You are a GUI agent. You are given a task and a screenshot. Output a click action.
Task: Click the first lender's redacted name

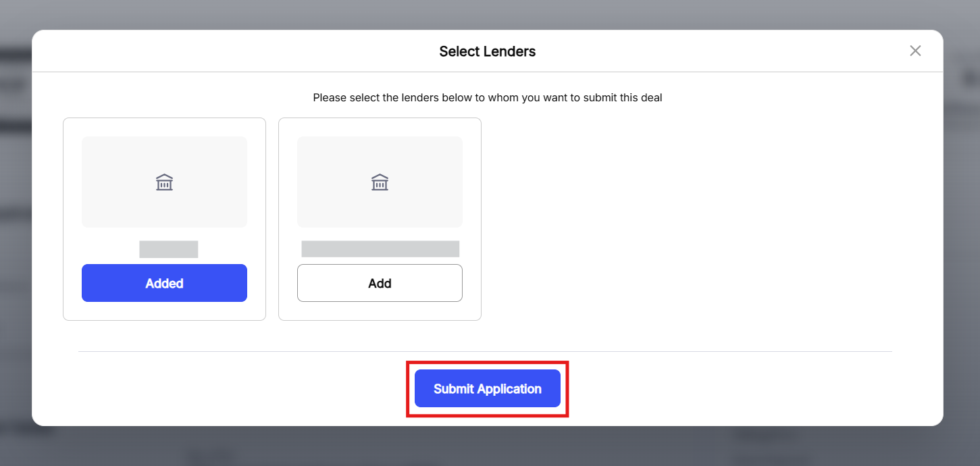pyautogui.click(x=169, y=249)
